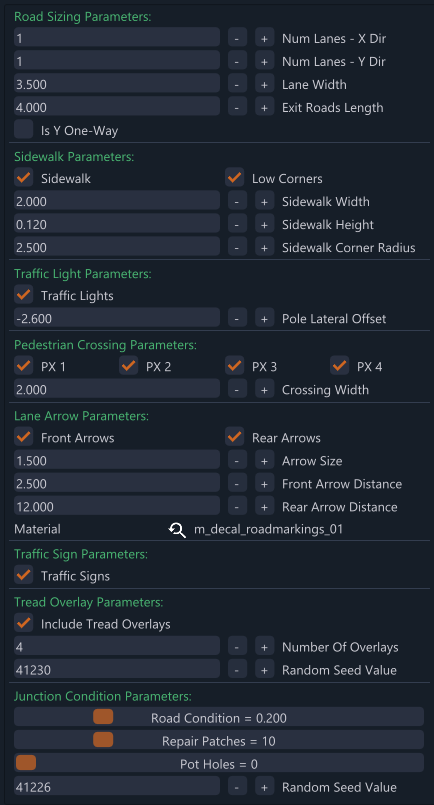This screenshot has height=805, width=434.
Task: Enable the Is Y One-Way checkbox
Action: pos(24,129)
